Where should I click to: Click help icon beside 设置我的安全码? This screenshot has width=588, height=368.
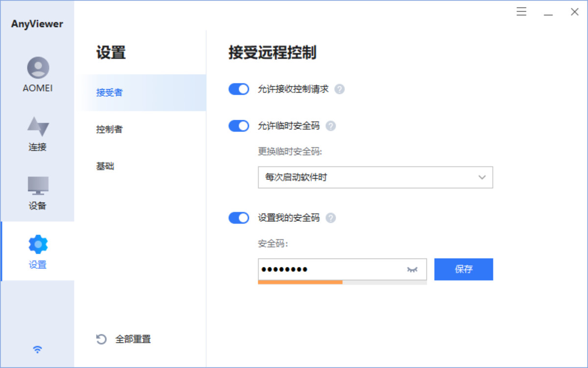331,218
